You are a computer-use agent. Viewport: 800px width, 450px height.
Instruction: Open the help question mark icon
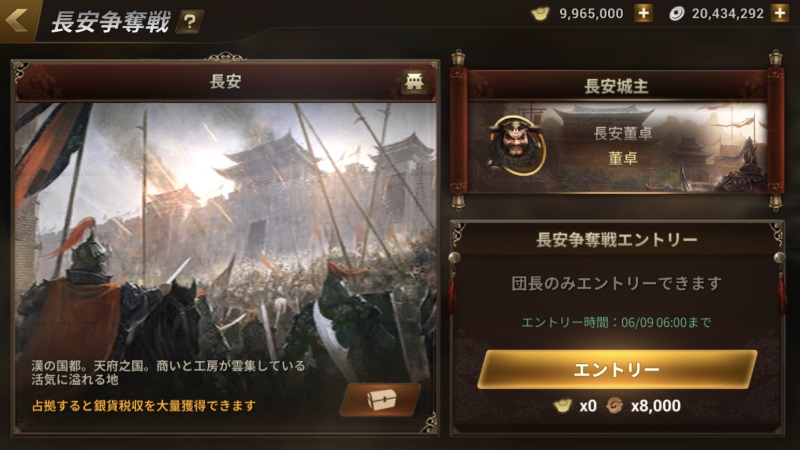click(189, 22)
